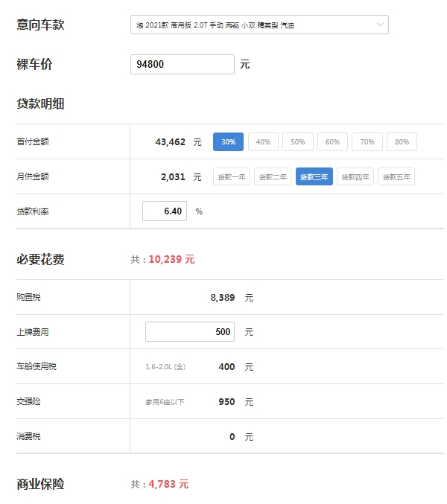This screenshot has width=447, height=504.
Task: Set down payment to 80%
Action: [x=402, y=141]
